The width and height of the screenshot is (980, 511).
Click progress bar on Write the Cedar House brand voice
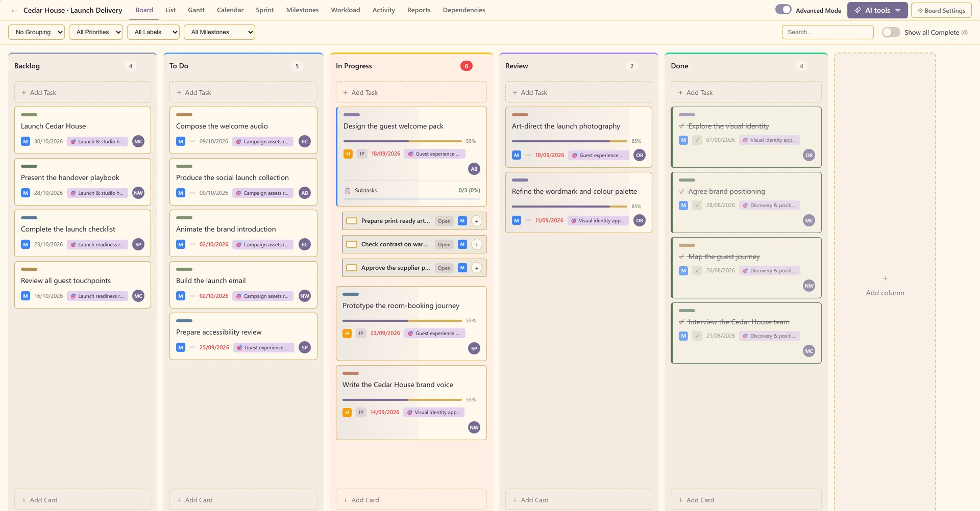pyautogui.click(x=402, y=400)
